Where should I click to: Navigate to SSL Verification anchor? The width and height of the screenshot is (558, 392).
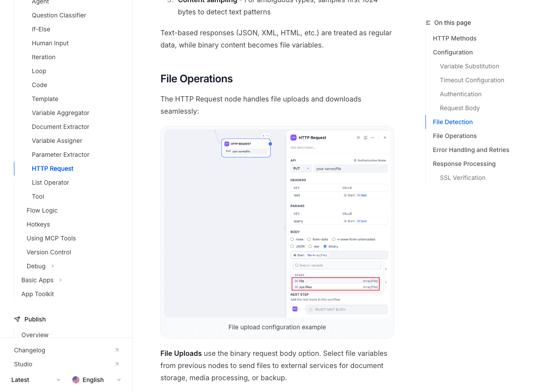point(463,178)
